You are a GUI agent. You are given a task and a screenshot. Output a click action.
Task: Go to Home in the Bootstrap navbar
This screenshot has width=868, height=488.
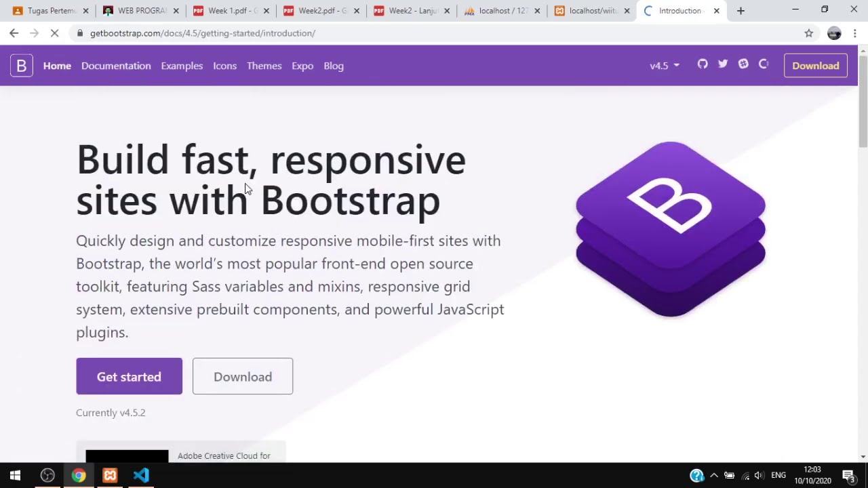[x=57, y=66]
